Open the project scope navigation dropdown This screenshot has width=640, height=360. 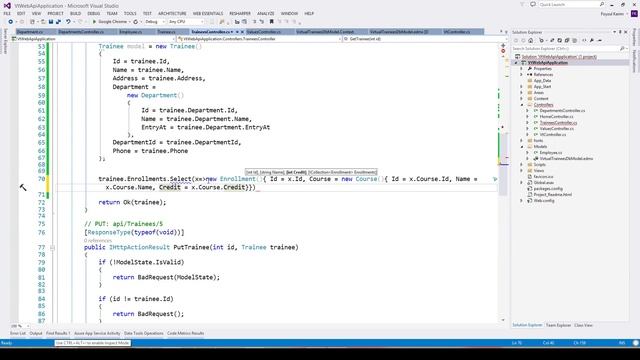94,39
